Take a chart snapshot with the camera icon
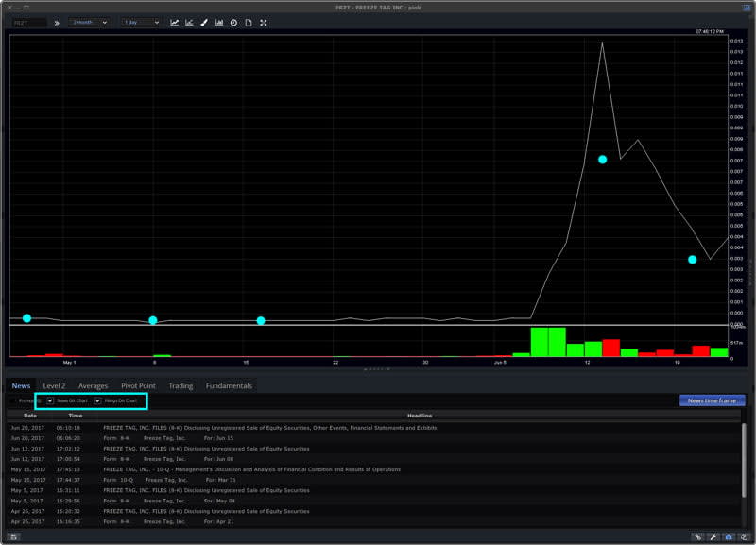Image resolution: width=756 pixels, height=545 pixels. coord(729,536)
